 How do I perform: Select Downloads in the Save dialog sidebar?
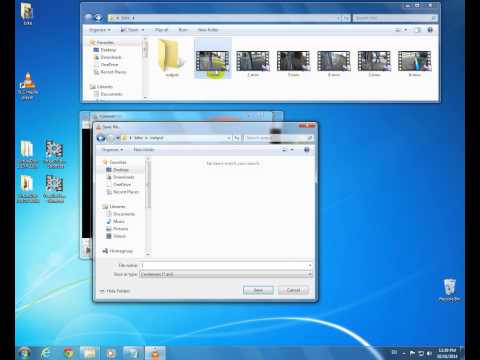(x=123, y=177)
